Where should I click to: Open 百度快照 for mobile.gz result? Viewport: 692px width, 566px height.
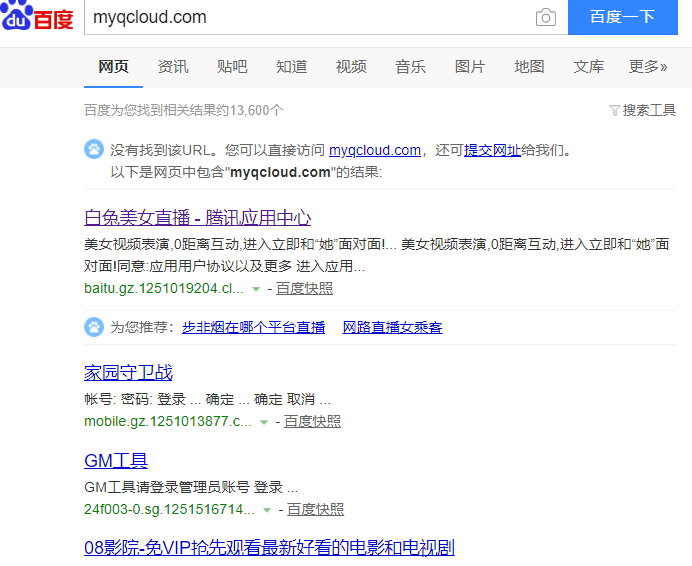click(312, 421)
